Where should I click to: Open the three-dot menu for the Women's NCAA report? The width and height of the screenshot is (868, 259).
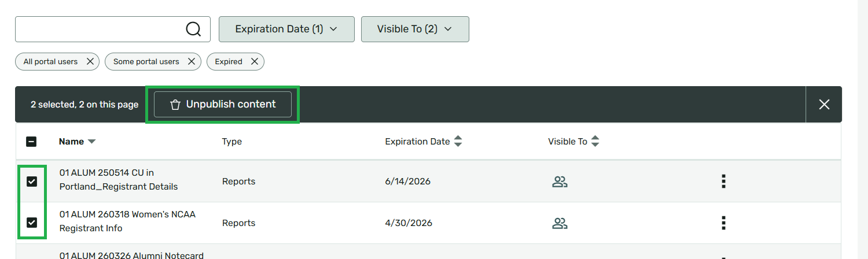(723, 223)
